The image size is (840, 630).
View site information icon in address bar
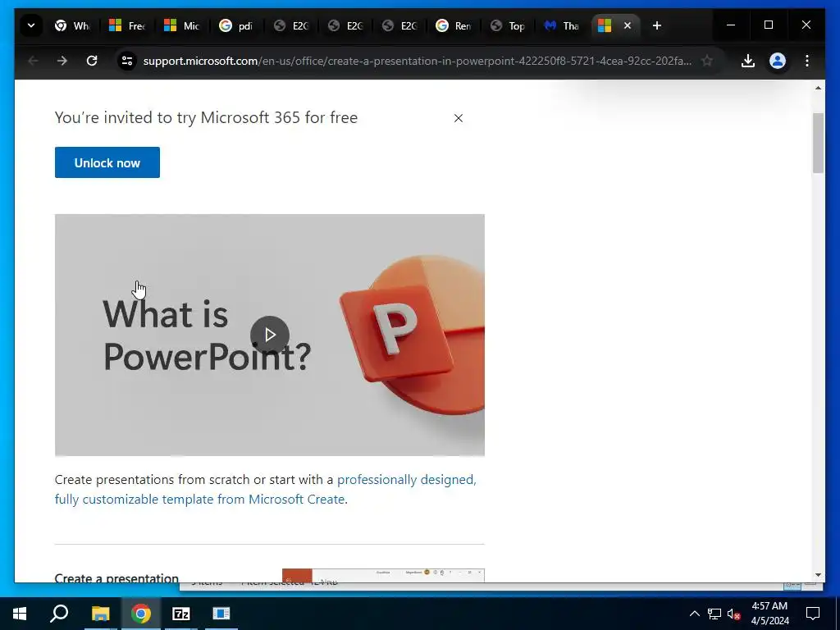tap(127, 61)
